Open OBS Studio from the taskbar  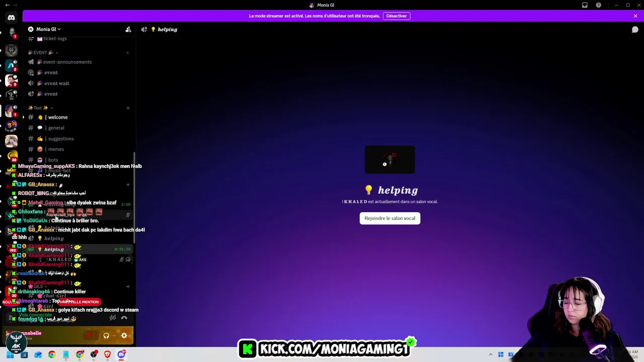[x=94, y=355]
